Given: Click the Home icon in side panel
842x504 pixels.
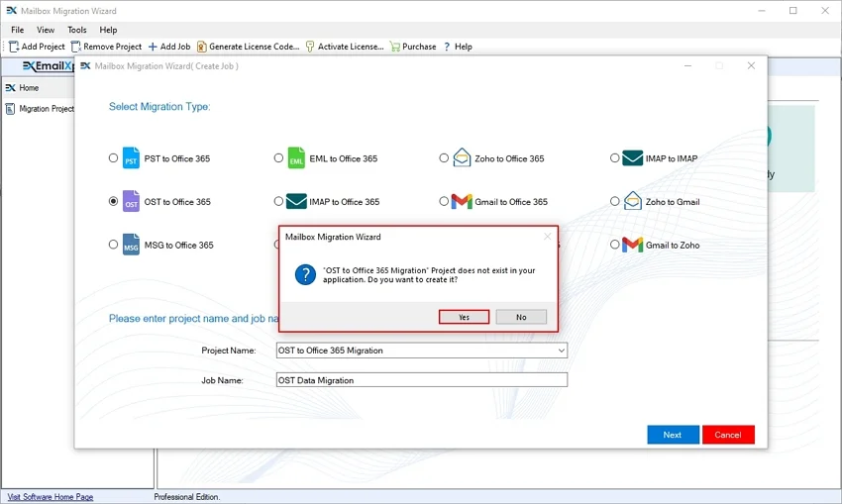Looking at the screenshot, I should pos(10,88).
